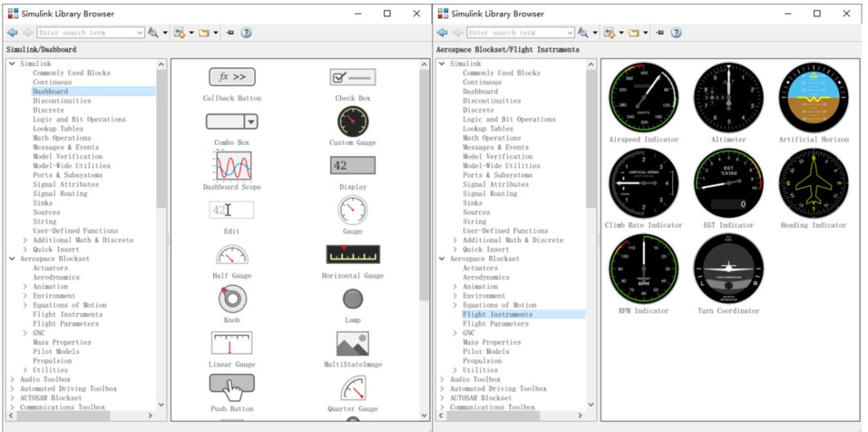
Task: Expand Audio Toolbox in left browser tree
Action: point(12,380)
